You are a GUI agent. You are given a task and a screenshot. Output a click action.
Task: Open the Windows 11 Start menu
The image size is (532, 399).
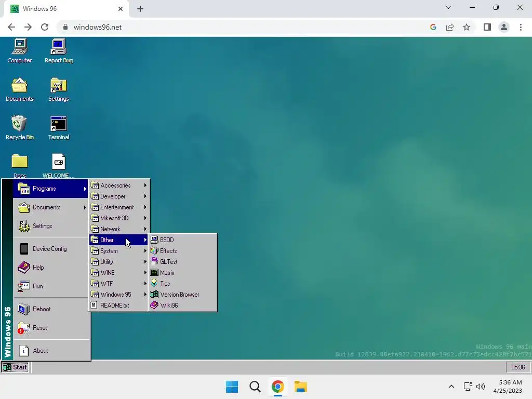point(232,387)
